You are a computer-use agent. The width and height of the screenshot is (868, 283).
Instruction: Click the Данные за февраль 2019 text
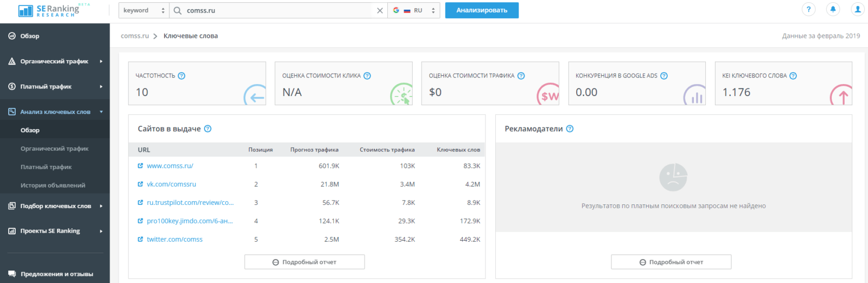tap(821, 36)
